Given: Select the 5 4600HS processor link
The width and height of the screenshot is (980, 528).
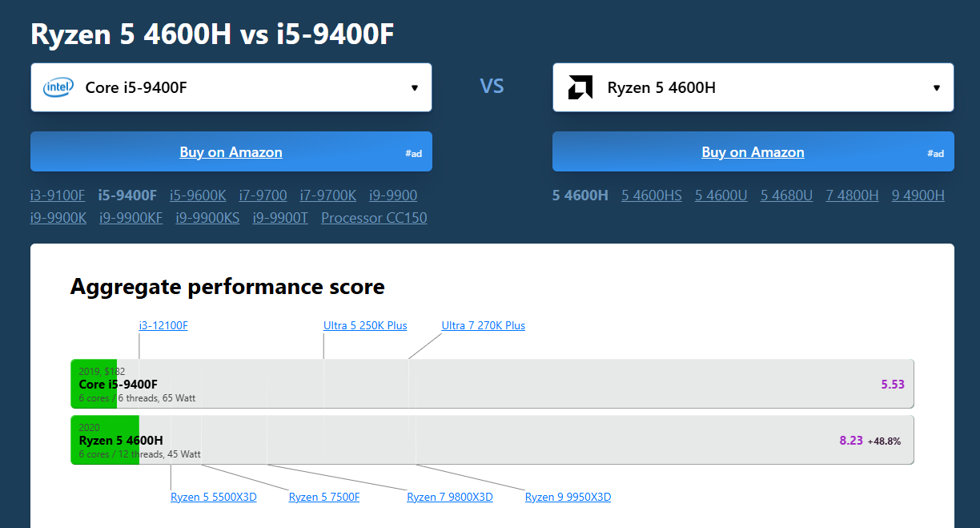Looking at the screenshot, I should (652, 195).
